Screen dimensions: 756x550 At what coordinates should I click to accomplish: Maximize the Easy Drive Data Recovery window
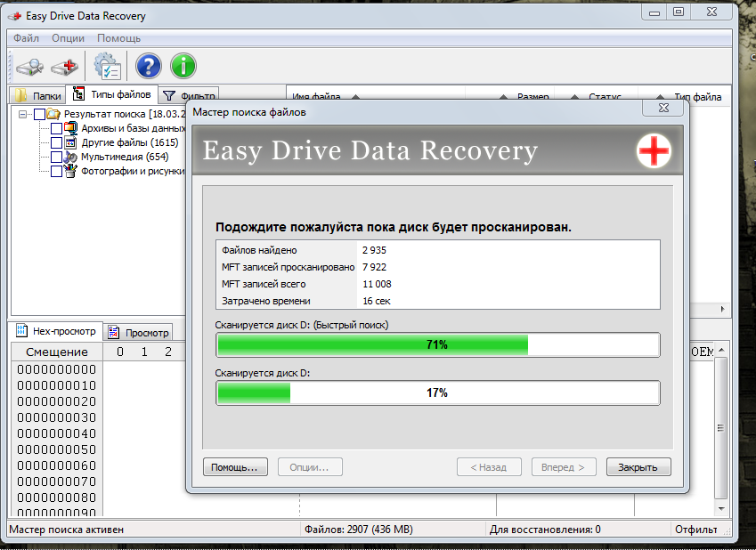click(679, 12)
